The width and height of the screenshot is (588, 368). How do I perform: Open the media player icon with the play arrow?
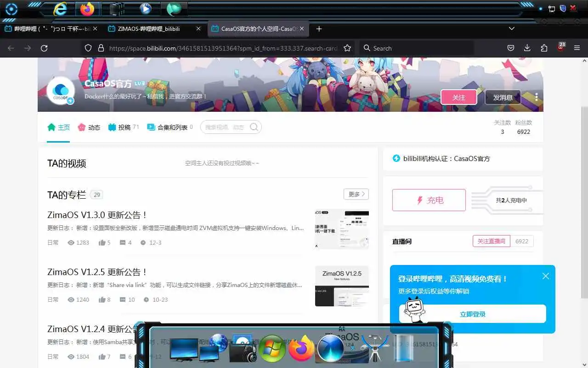[146, 9]
